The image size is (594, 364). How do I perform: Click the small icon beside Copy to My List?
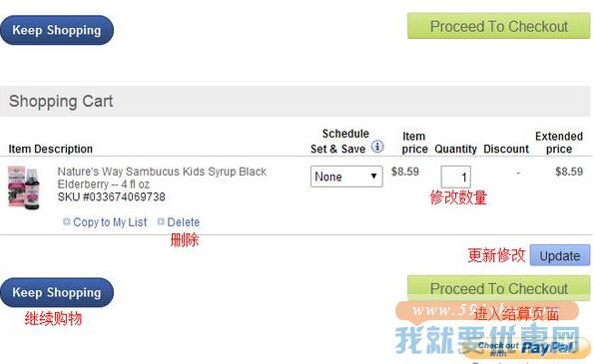(x=66, y=221)
